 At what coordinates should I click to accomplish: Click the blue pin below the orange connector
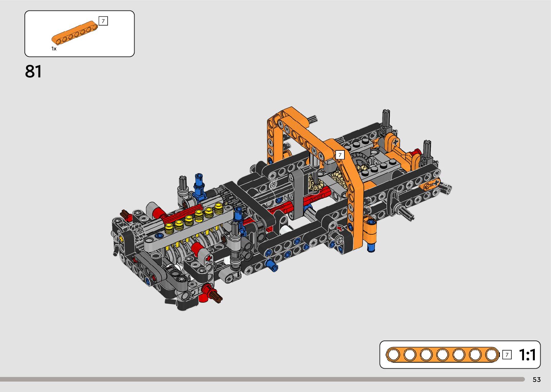[x=371, y=247]
